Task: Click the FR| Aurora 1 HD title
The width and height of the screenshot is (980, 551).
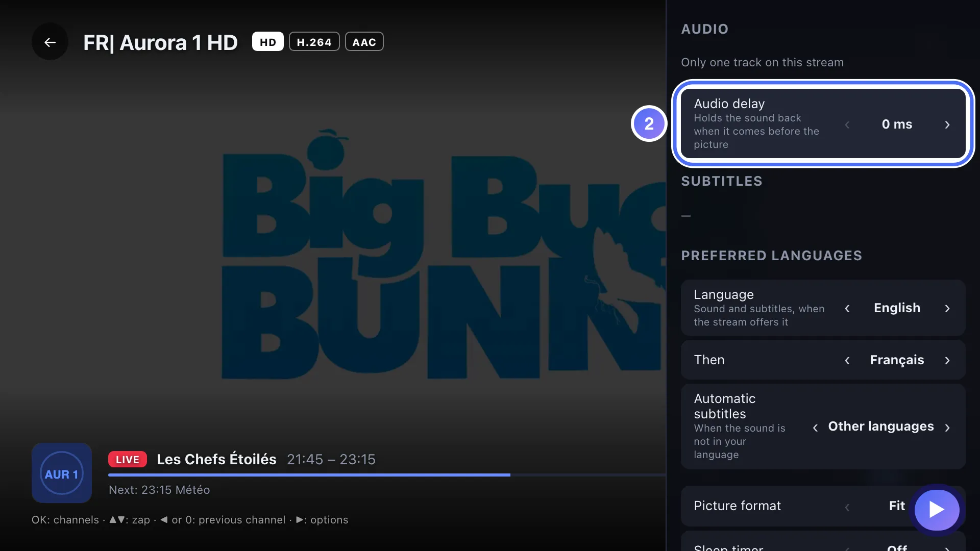Action: 160,42
